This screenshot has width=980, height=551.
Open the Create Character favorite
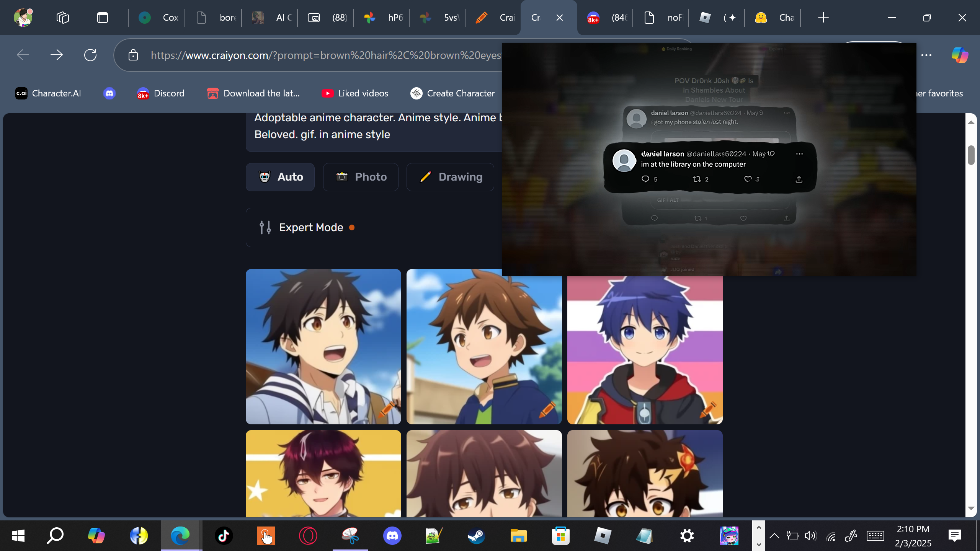point(452,93)
